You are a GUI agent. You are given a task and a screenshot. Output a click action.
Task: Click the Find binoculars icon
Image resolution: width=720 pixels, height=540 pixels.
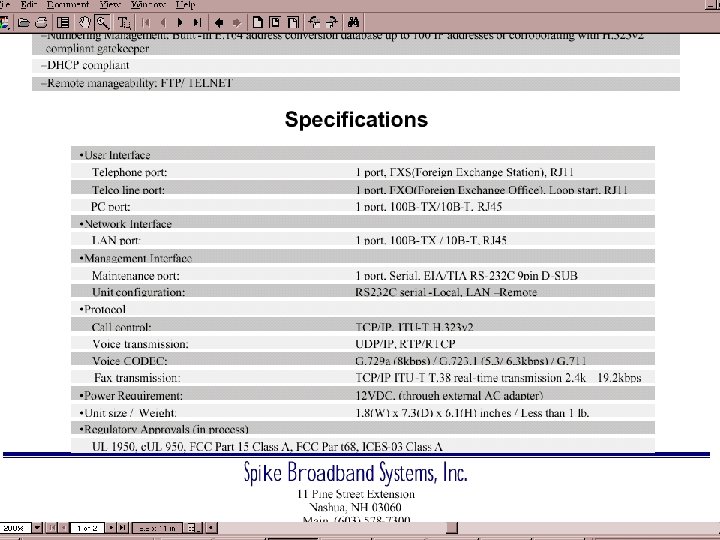353,22
